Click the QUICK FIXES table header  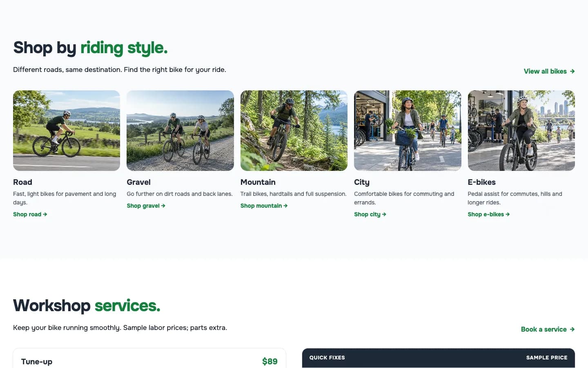(x=327, y=357)
